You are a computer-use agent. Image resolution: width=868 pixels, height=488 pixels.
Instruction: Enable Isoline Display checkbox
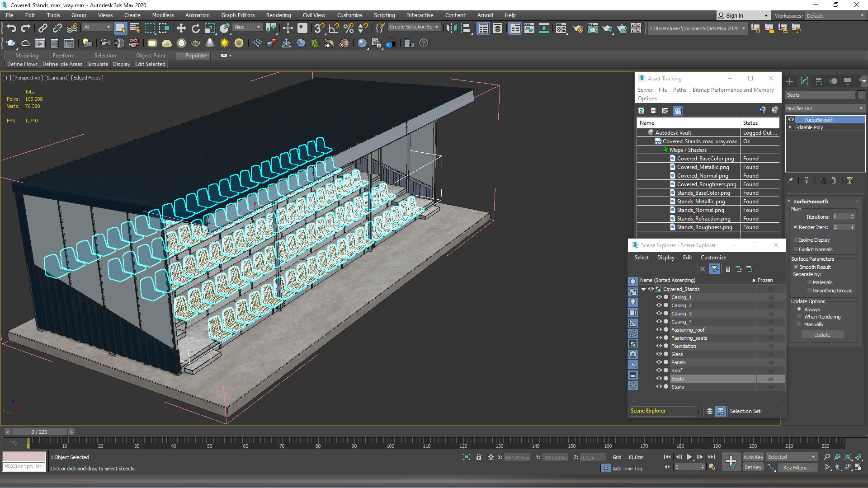(796, 240)
